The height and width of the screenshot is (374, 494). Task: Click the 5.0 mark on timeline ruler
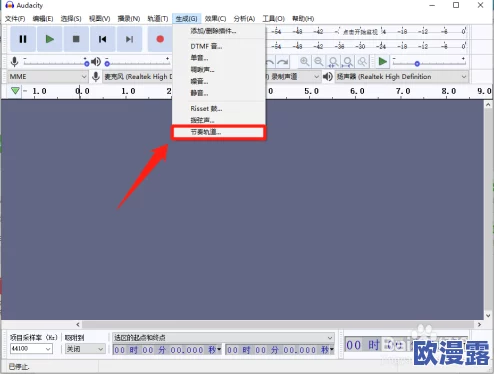click(311, 91)
